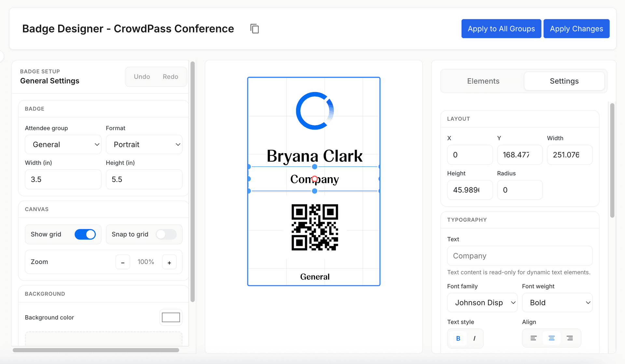Click the copy badge icon beside the title
The width and height of the screenshot is (625, 364).
(x=255, y=29)
